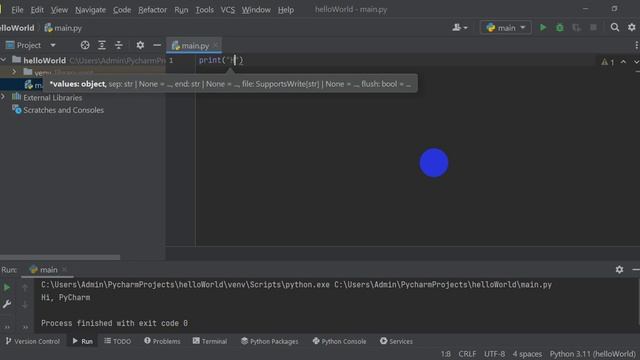
Task: Open Version Control tool window
Action: [33, 341]
